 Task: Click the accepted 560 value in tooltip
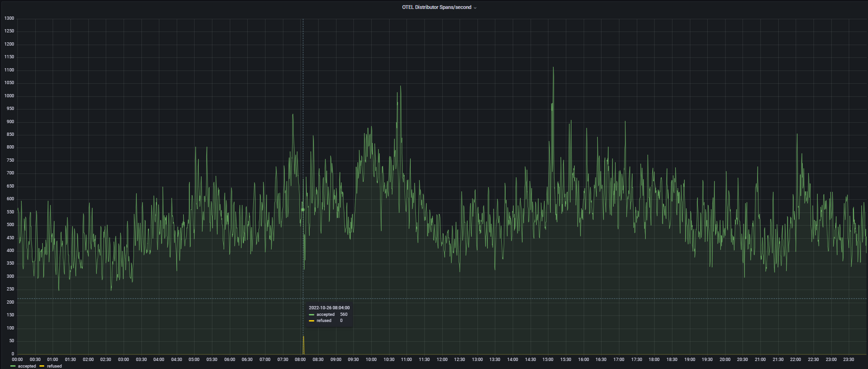[344, 314]
